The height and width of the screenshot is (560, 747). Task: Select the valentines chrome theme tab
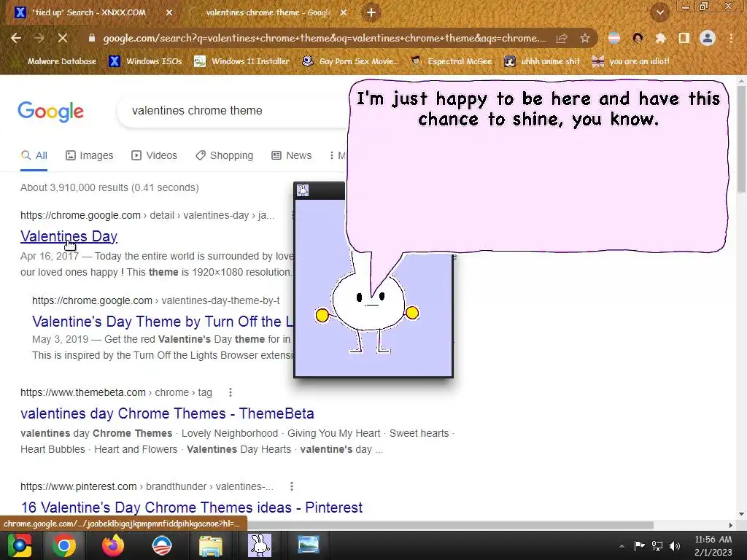(x=267, y=12)
